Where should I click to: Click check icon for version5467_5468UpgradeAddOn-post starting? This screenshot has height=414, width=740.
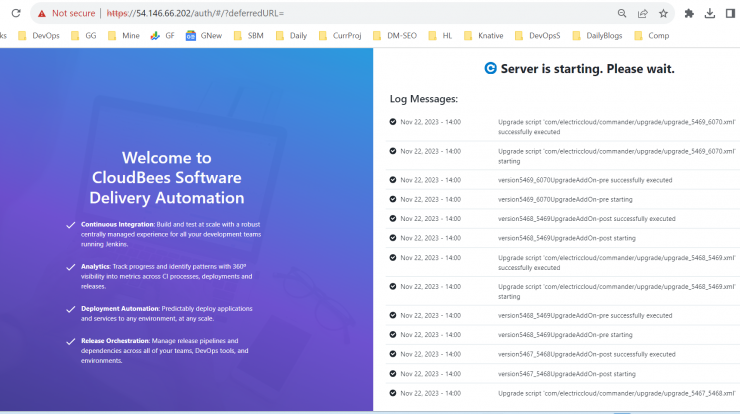pos(393,374)
